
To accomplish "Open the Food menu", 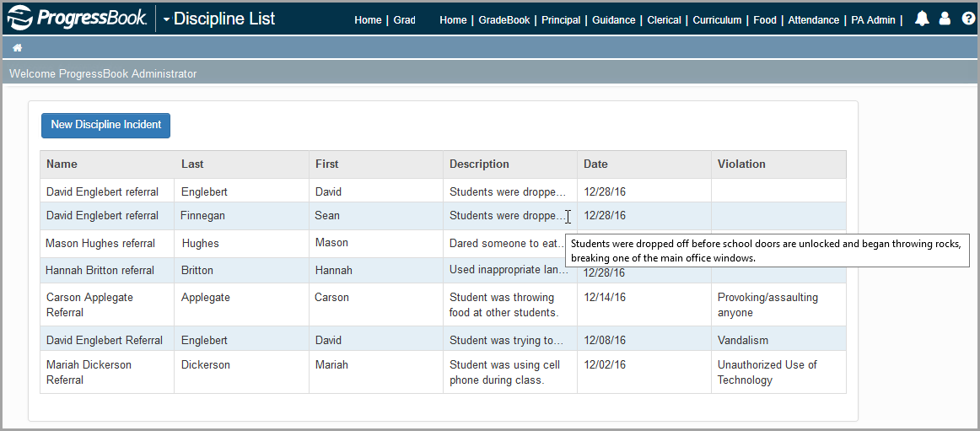I will [x=765, y=20].
